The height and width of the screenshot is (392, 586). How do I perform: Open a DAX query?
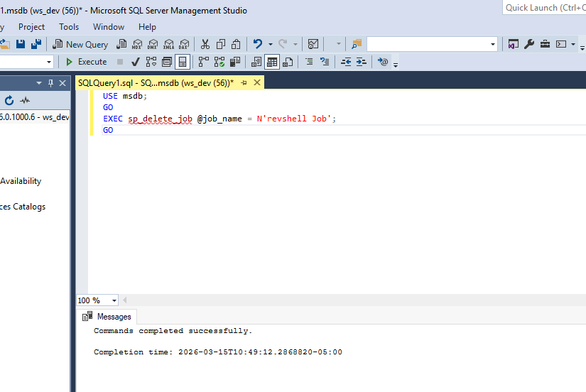pyautogui.click(x=184, y=44)
